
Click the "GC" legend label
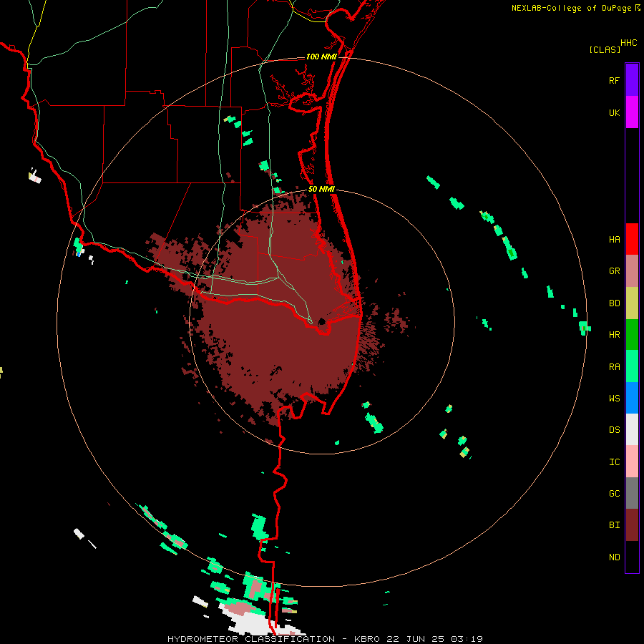(614, 494)
